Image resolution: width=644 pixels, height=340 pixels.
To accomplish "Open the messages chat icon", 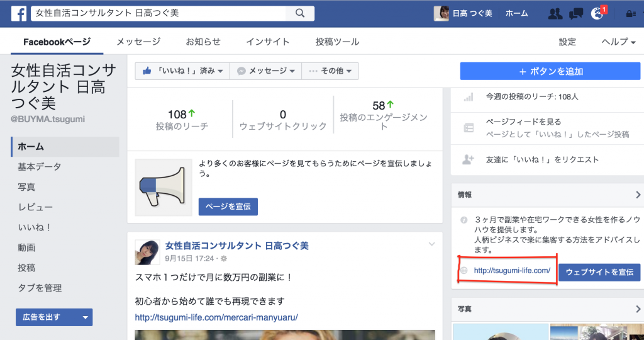I will [576, 14].
